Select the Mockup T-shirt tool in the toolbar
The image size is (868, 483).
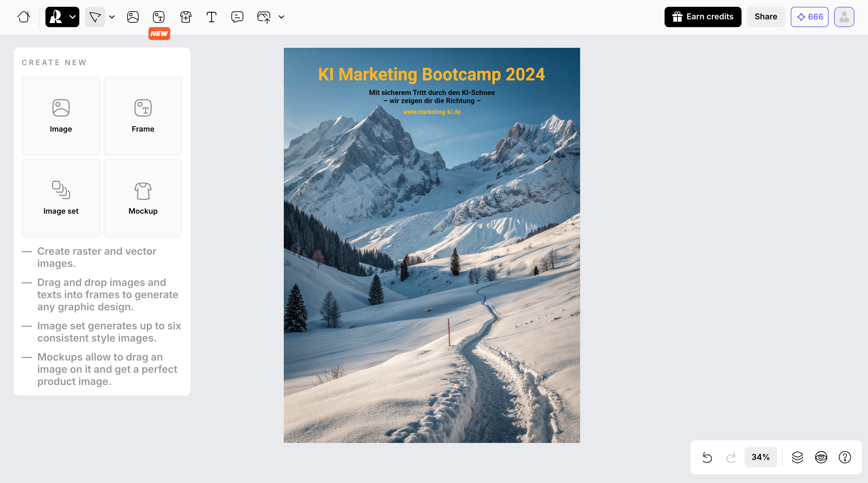pyautogui.click(x=185, y=17)
